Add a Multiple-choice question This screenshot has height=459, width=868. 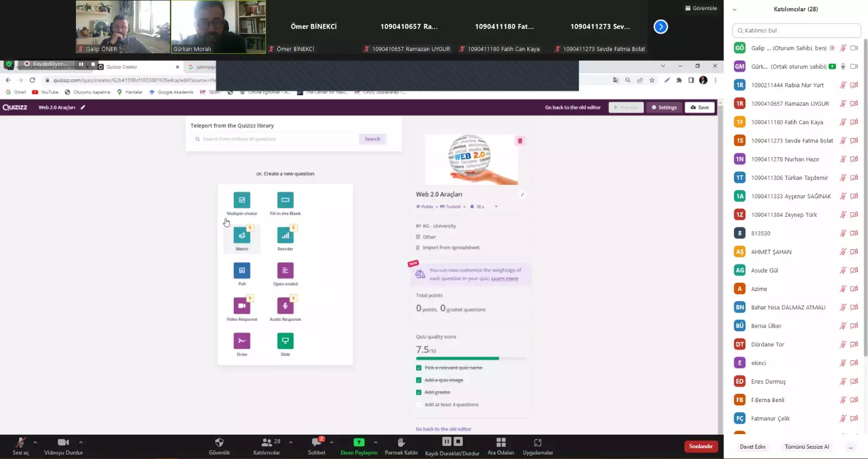coord(242,203)
